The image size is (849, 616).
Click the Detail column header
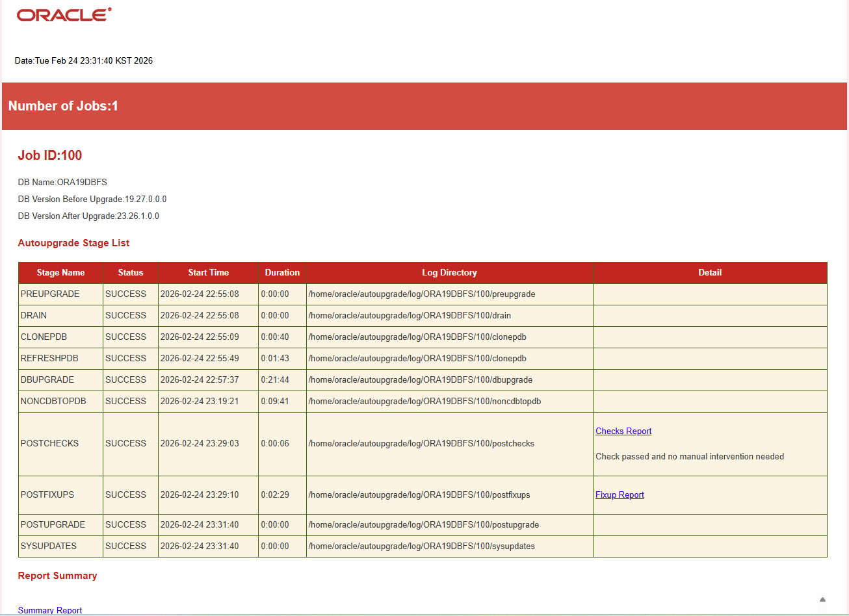710,273
